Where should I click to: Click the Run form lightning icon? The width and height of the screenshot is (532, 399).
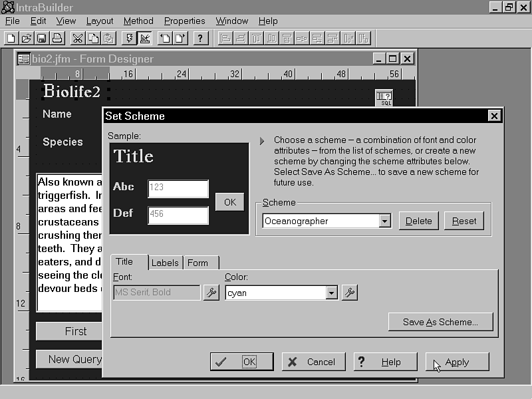coord(130,38)
